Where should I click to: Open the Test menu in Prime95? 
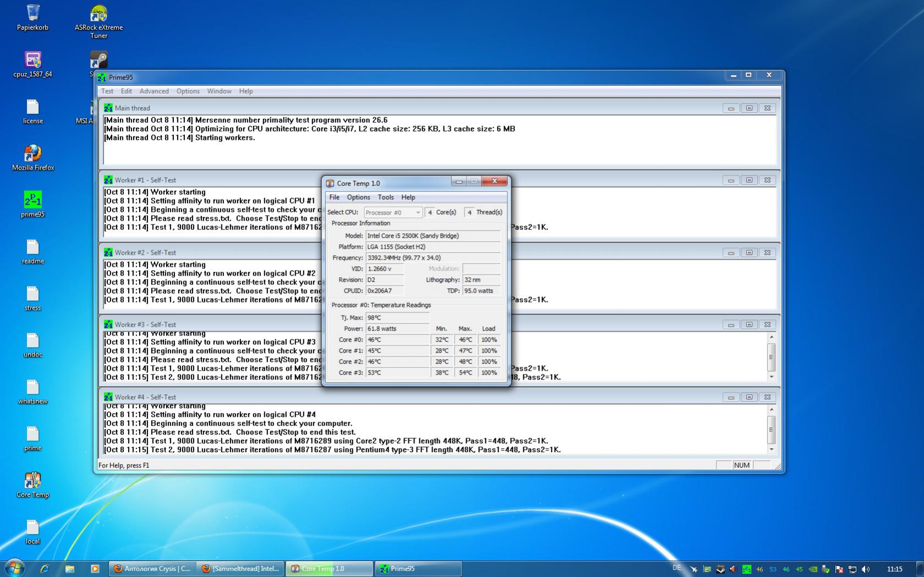coord(107,91)
